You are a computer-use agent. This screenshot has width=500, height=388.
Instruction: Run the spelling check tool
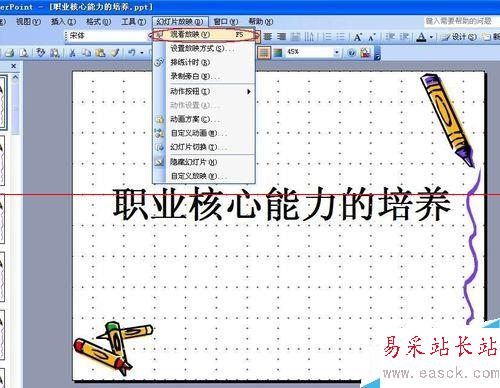(41, 53)
